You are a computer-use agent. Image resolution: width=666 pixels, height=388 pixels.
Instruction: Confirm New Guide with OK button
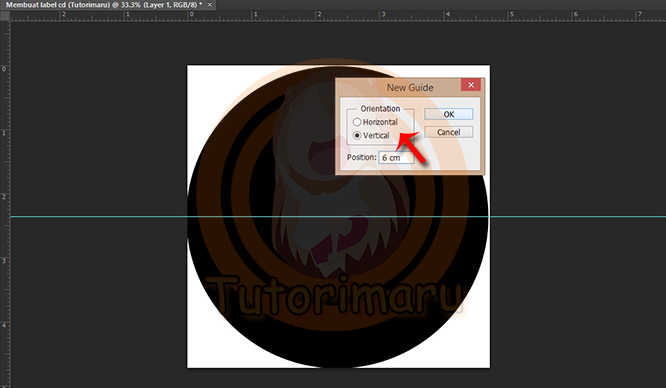click(x=449, y=114)
